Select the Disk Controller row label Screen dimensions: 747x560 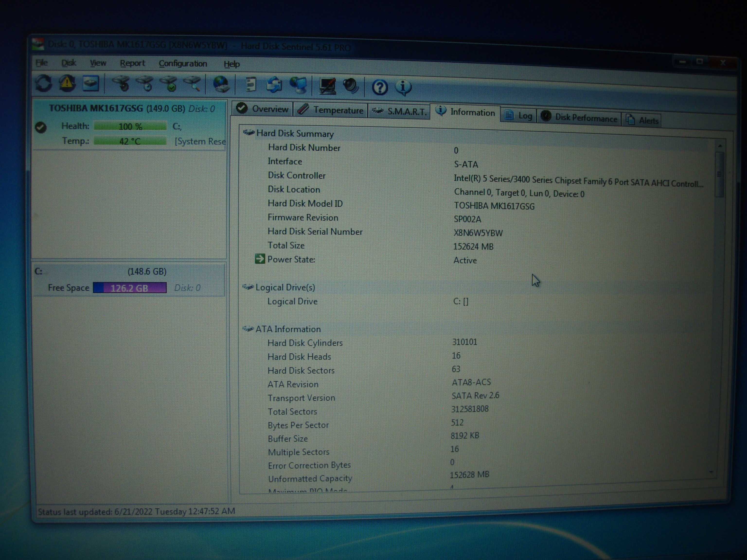pos(296,175)
